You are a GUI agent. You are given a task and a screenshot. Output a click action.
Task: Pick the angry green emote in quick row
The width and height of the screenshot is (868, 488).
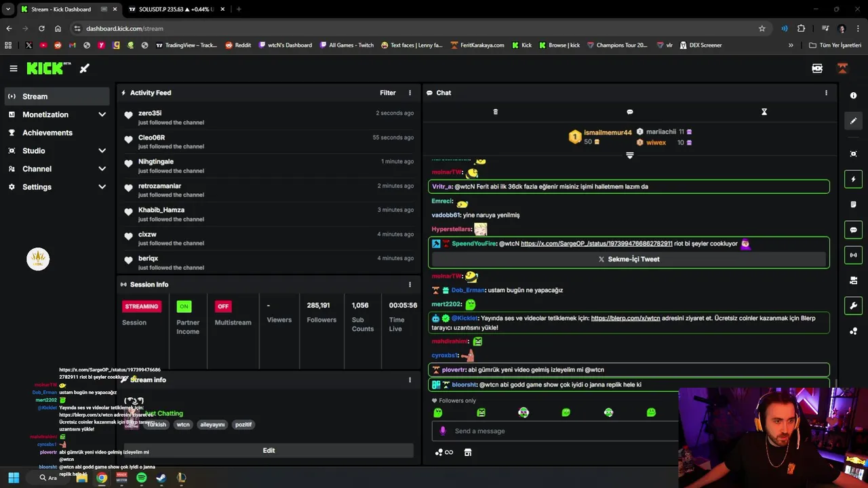coord(481,412)
